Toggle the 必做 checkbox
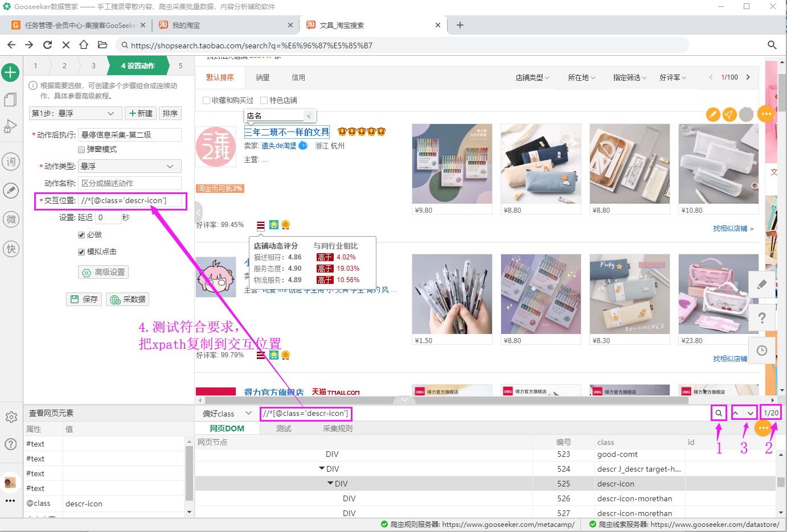 (x=81, y=234)
